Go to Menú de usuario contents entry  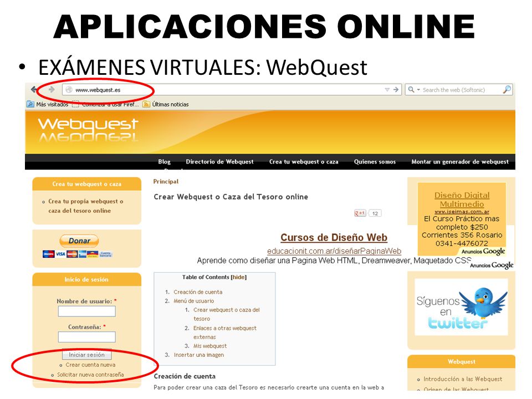pos(194,301)
